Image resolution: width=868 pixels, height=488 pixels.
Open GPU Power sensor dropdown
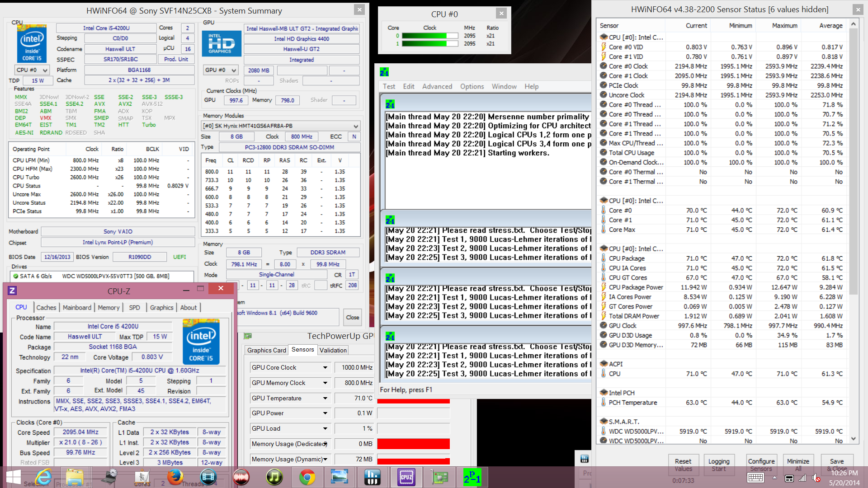pos(325,413)
